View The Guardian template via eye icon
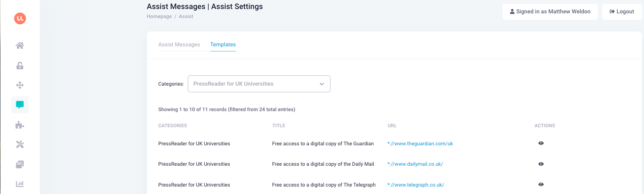This screenshot has height=194, width=644. 541,143
